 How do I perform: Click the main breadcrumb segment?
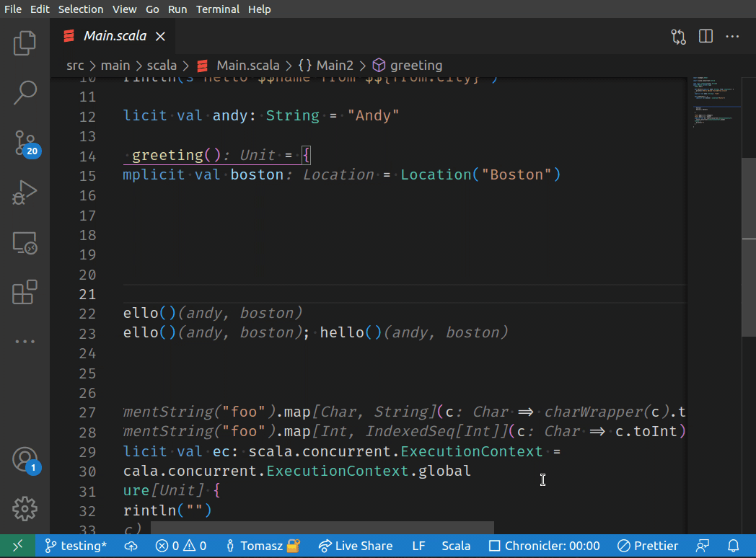115,66
